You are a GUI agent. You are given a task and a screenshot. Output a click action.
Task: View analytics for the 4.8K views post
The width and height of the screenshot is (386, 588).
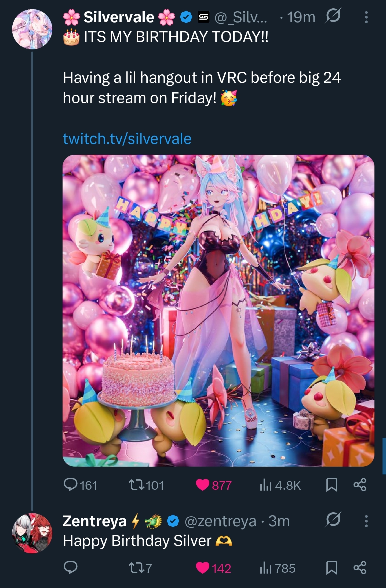click(x=266, y=485)
